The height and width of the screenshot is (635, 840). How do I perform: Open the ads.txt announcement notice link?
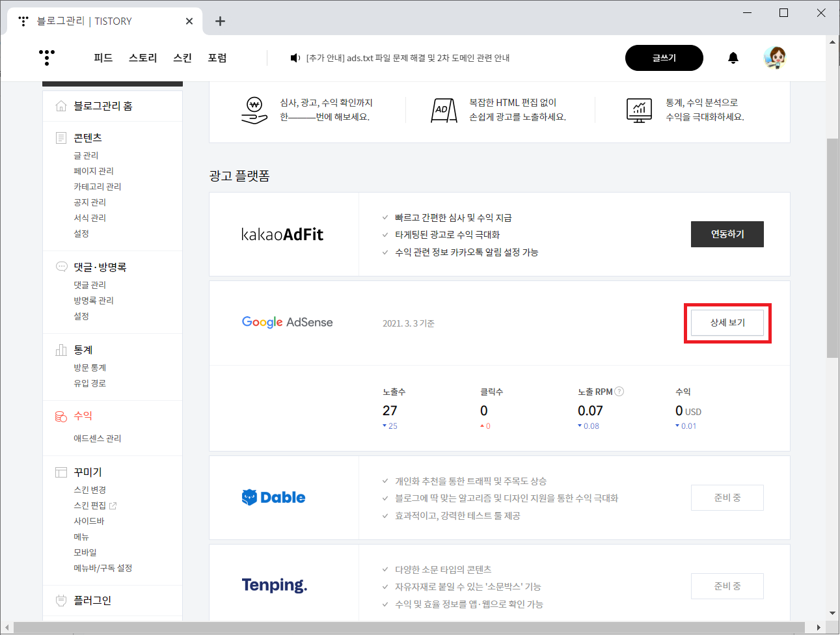[x=408, y=58]
